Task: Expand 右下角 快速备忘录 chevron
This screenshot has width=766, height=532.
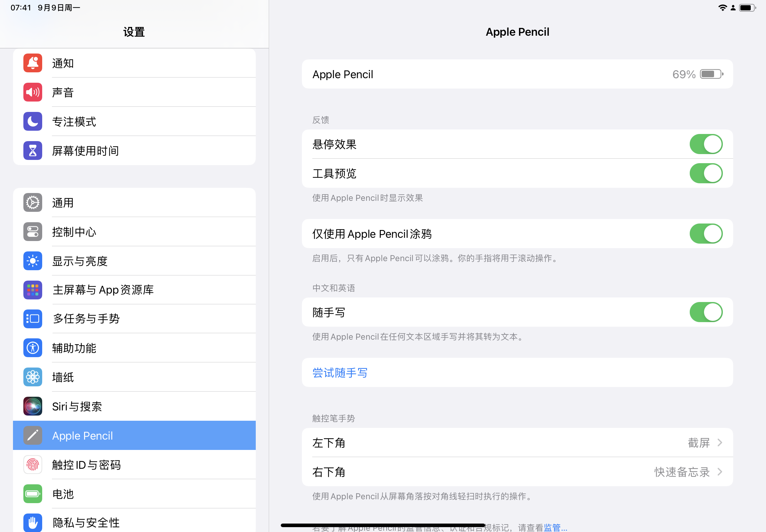Action: click(x=720, y=472)
